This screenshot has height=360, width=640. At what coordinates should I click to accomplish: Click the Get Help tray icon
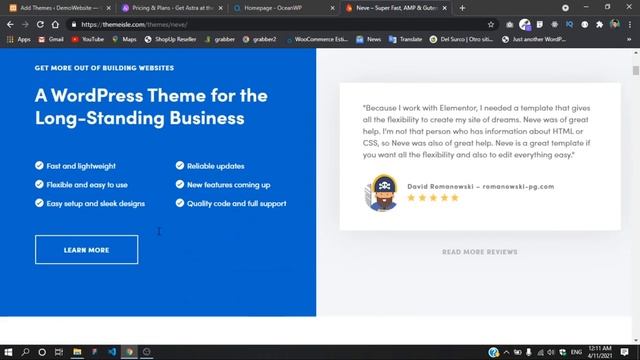(493, 352)
